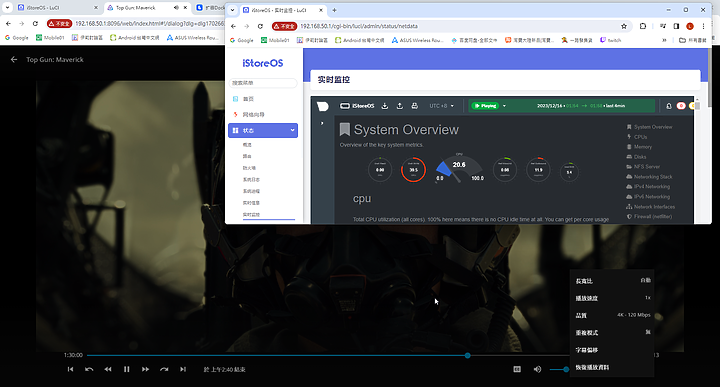Open 系统日志 system log submenu item
Viewport: 720px width, 387px height.
point(251,179)
